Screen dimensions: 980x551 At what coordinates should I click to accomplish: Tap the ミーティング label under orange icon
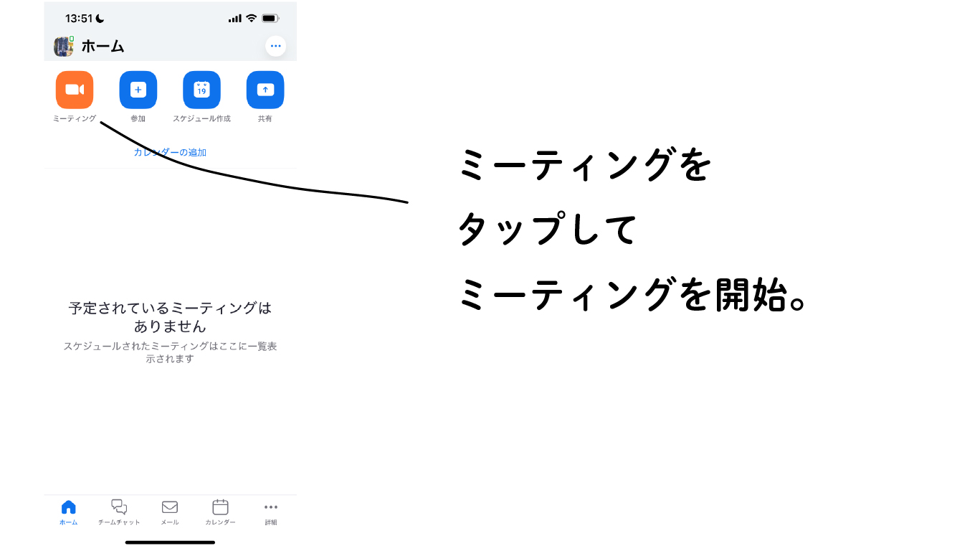(x=75, y=118)
